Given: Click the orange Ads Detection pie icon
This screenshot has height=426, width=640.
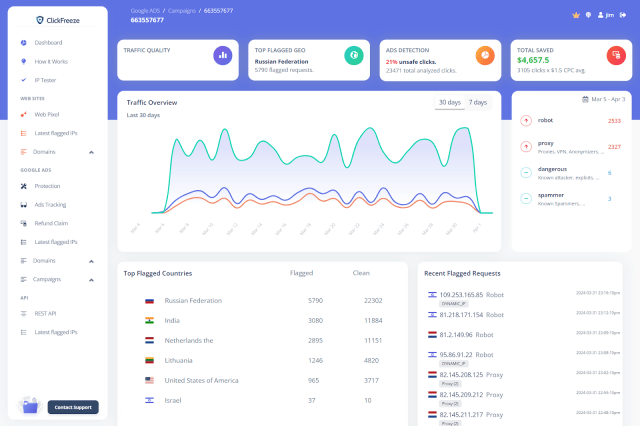Looking at the screenshot, I should pos(484,55).
